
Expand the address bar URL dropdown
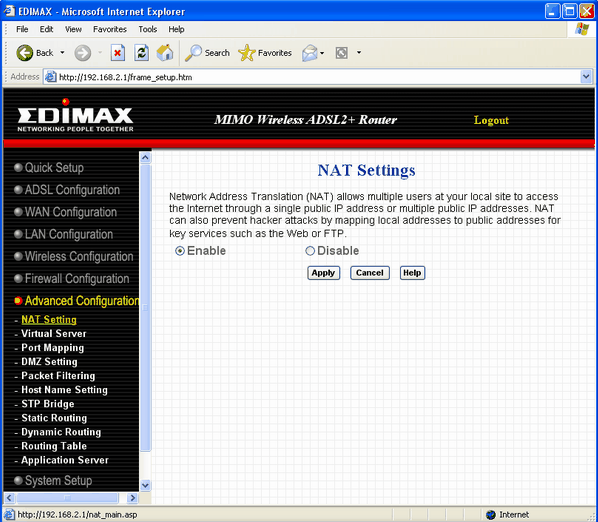[x=586, y=77]
